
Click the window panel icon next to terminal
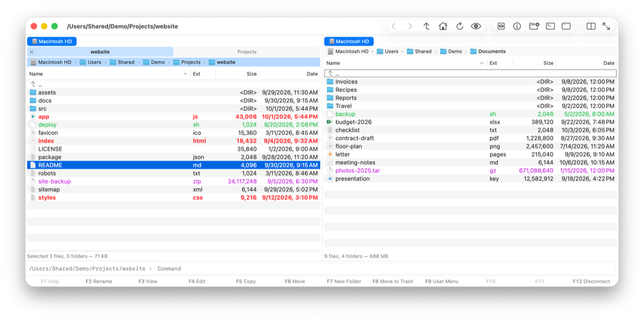tap(567, 26)
